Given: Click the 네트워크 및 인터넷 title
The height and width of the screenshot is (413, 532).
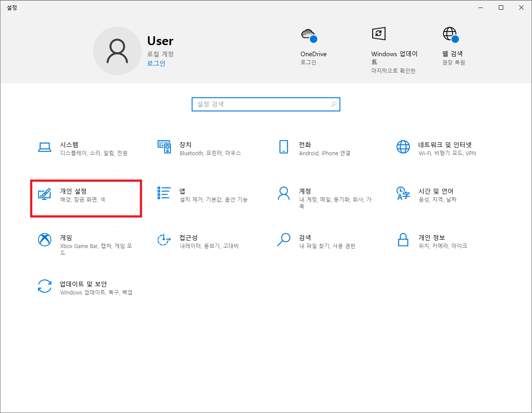Looking at the screenshot, I should click(445, 145).
